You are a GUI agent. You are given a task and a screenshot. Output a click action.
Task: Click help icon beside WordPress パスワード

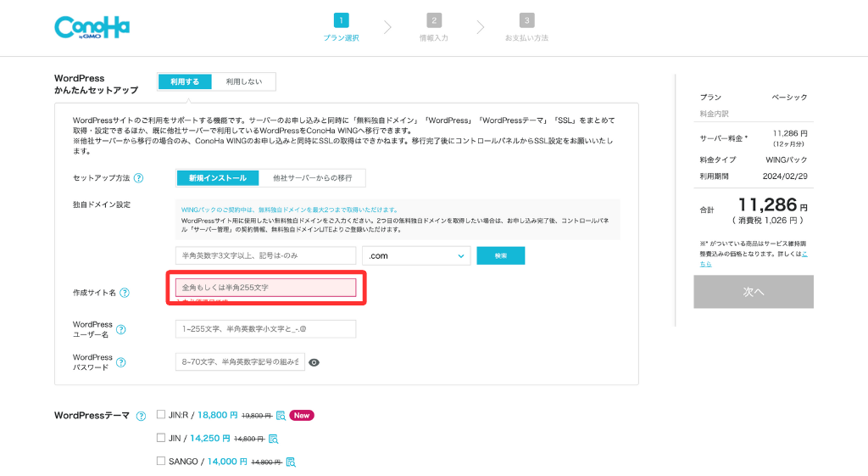tap(120, 362)
